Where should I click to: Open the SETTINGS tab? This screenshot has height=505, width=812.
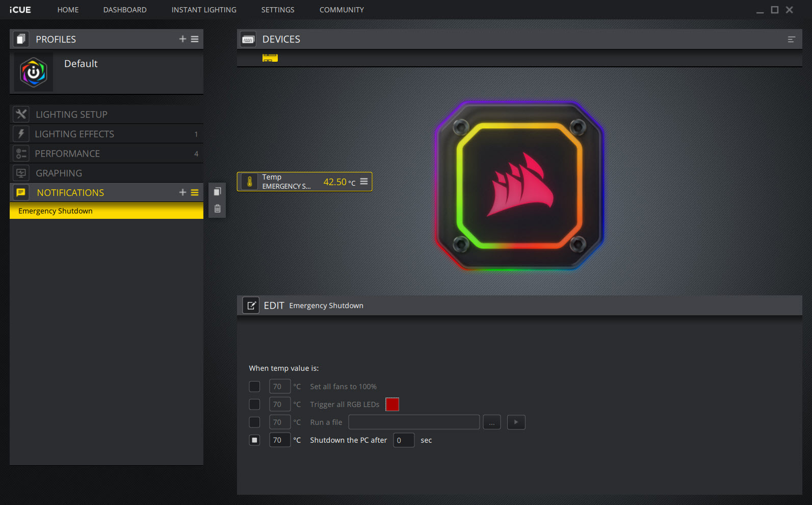tap(278, 10)
